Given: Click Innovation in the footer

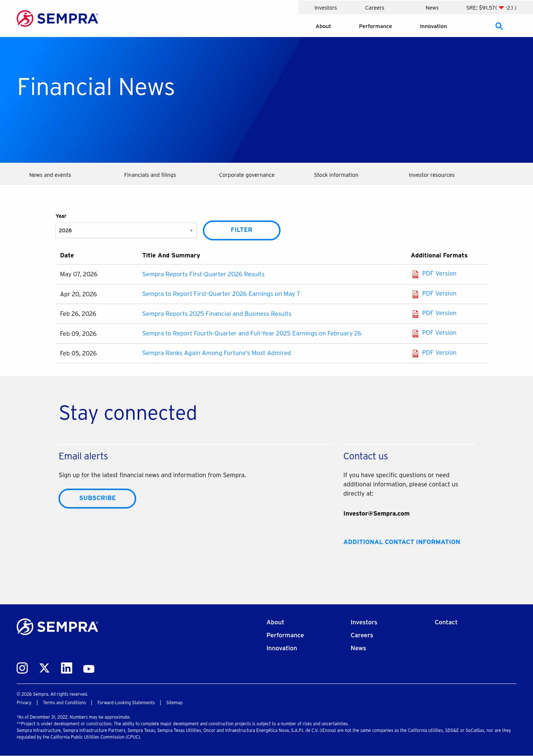Looking at the screenshot, I should [282, 648].
